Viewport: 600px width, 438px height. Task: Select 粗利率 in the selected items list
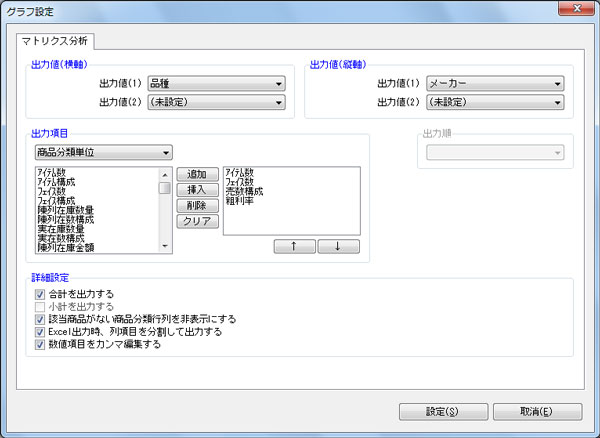(x=241, y=201)
